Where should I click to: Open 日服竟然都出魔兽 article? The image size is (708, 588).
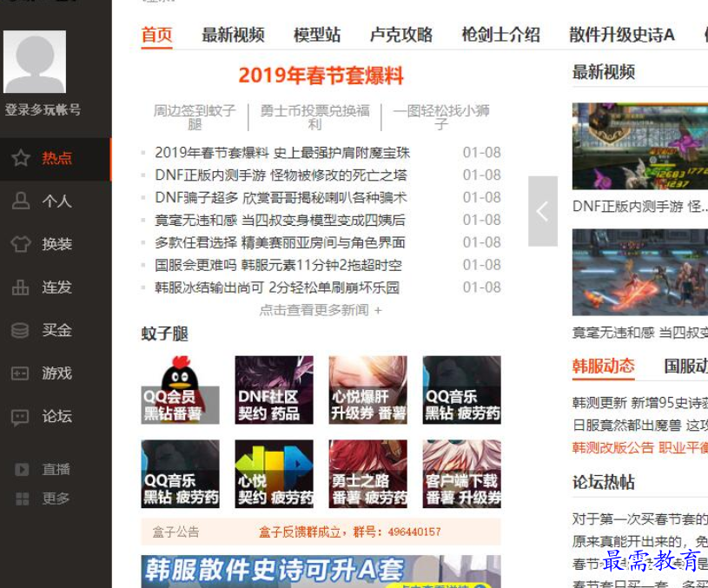[640, 426]
